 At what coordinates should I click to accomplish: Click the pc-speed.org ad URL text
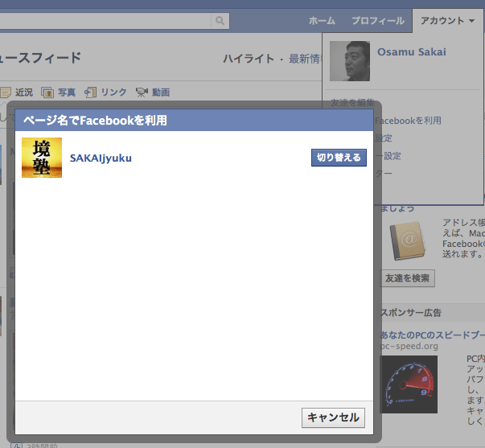(x=409, y=346)
